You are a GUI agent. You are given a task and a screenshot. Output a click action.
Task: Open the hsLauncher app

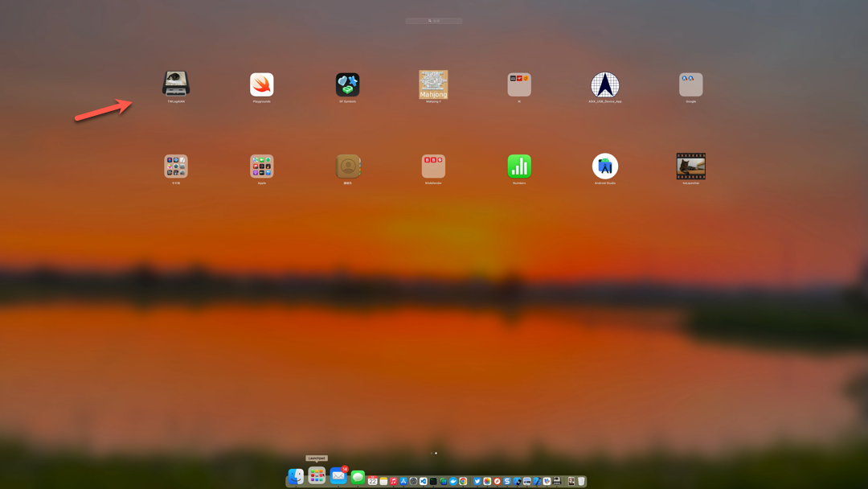coord(691,166)
